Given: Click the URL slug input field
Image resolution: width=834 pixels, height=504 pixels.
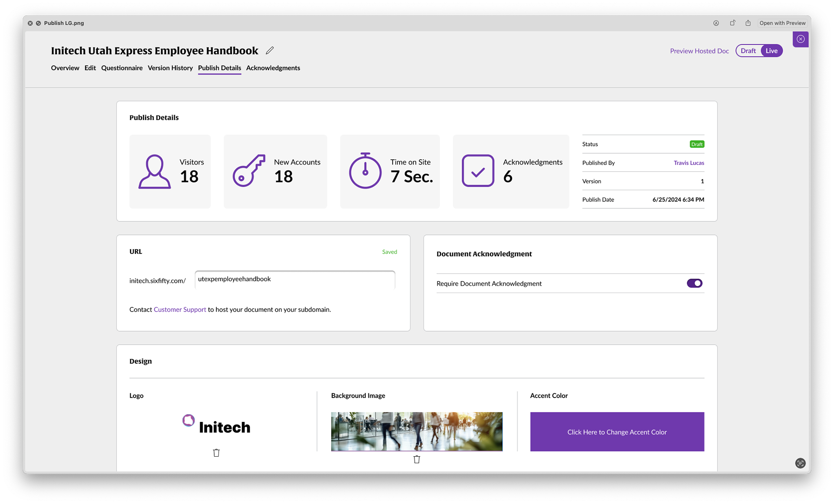Looking at the screenshot, I should click(x=295, y=279).
